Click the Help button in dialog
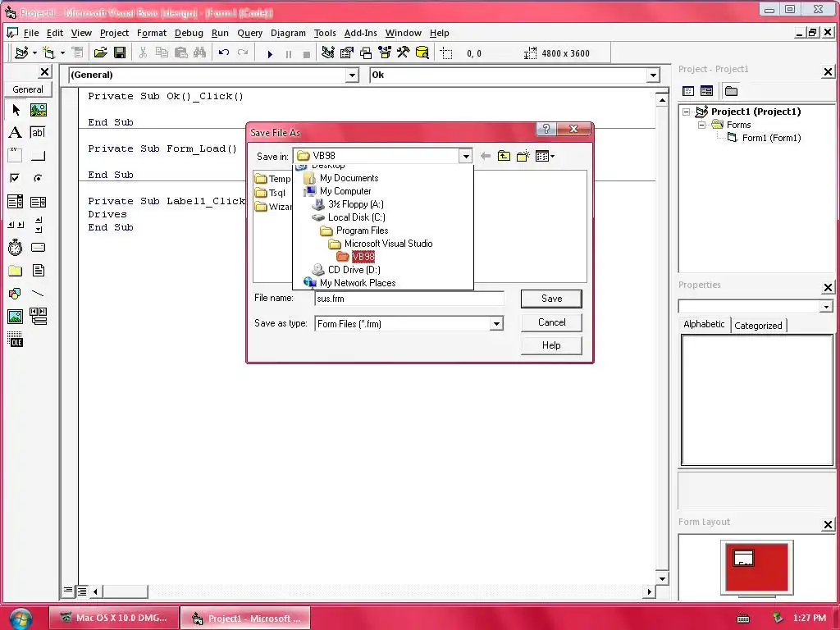Viewport: 840px width, 630px height. (x=551, y=345)
